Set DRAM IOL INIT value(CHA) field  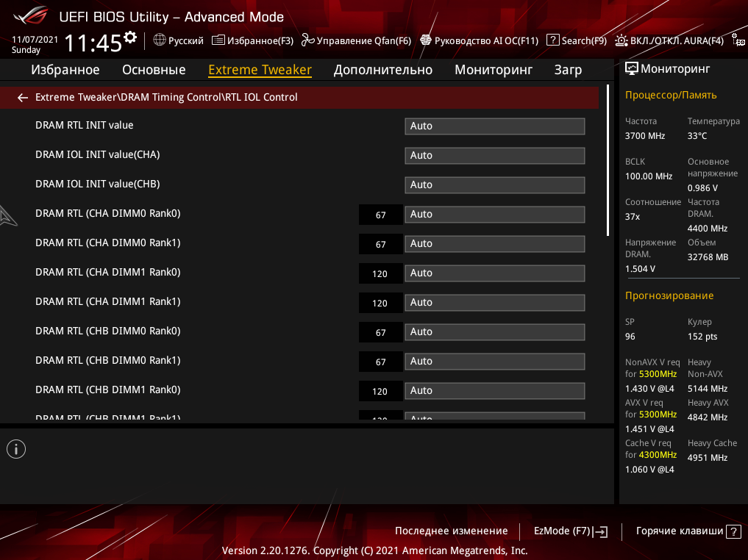495,156
